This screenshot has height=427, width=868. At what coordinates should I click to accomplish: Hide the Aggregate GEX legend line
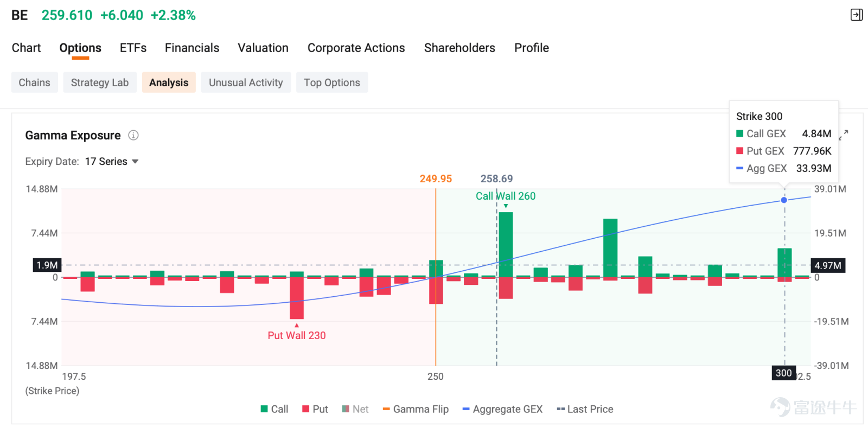pos(502,409)
